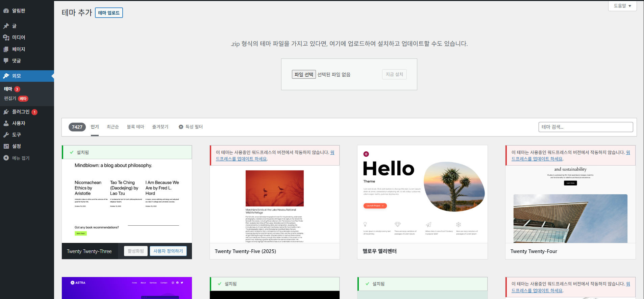Click the 활성화됨 button on Twenty Twenty-Three

pos(136,251)
